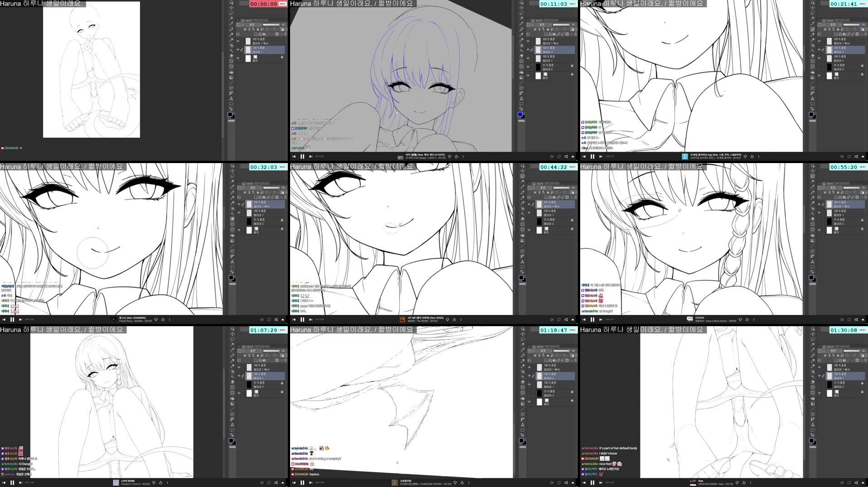Viewport: 868px width, 487px height.
Task: Click the New Layer icon in layers panel
Action: pos(256,34)
